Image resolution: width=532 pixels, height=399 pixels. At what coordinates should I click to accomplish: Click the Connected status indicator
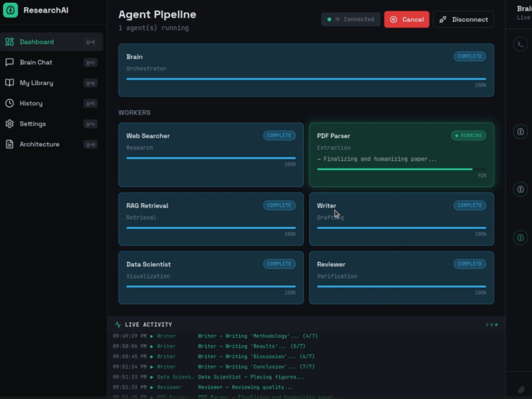click(351, 19)
